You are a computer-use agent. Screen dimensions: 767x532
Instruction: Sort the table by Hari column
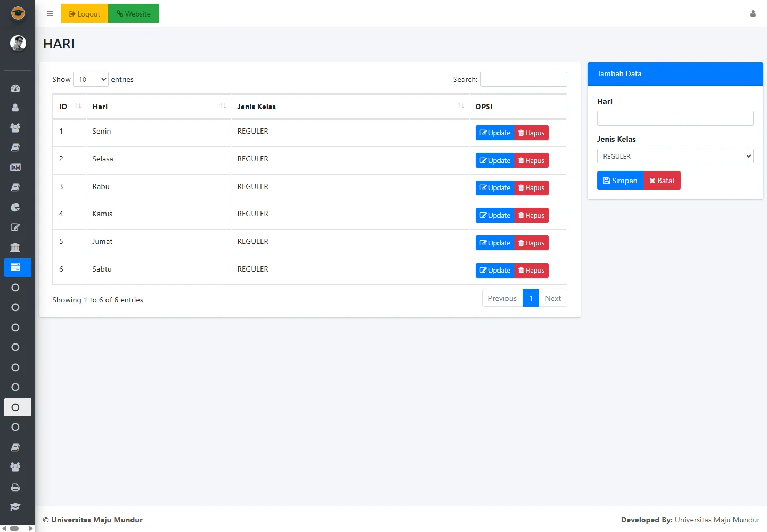coord(158,107)
